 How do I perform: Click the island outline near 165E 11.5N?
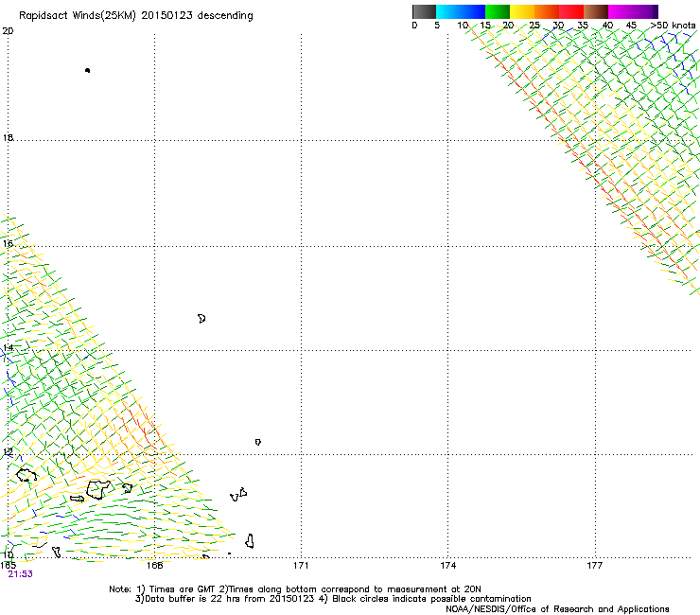[x=26, y=475]
